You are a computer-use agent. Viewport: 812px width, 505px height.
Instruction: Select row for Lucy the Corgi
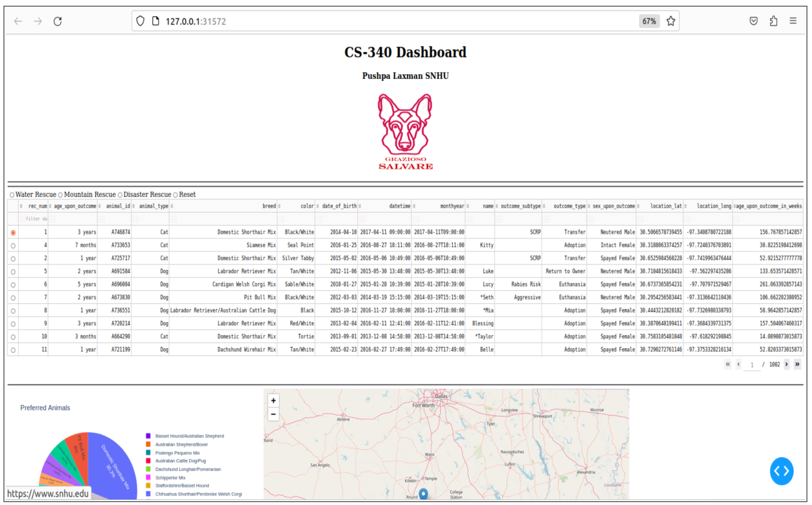click(x=13, y=285)
